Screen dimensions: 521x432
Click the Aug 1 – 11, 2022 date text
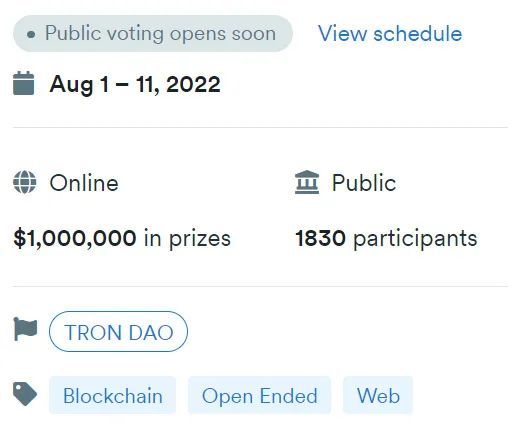(135, 84)
